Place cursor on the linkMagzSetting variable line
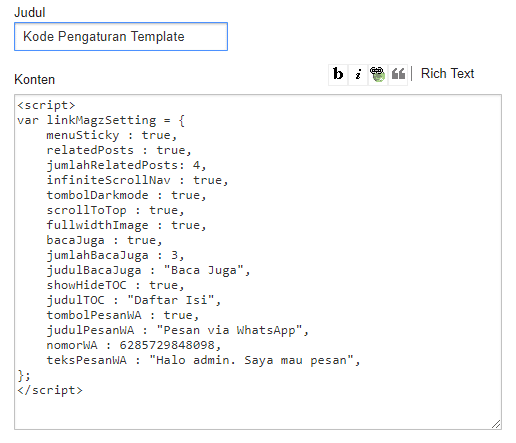 tap(101, 120)
